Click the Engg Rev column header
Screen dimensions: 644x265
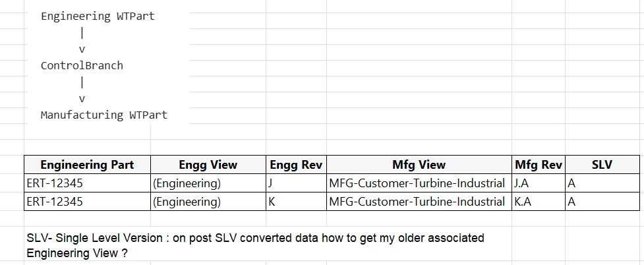pos(296,165)
